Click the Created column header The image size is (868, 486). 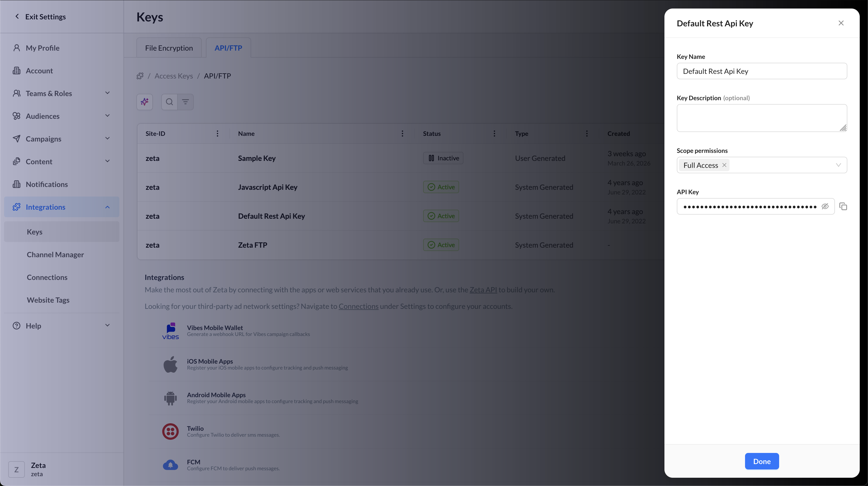coord(619,133)
